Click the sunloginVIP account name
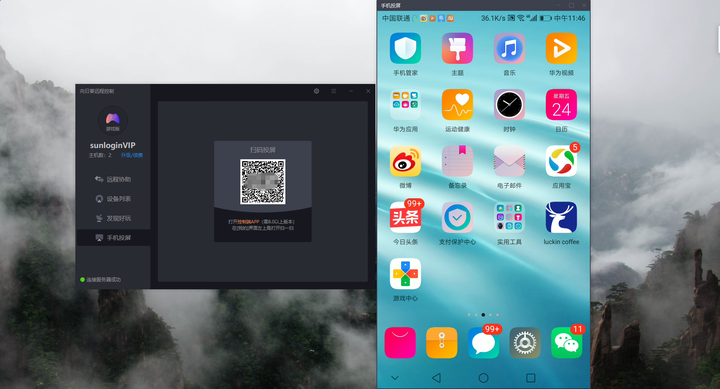 [112, 145]
